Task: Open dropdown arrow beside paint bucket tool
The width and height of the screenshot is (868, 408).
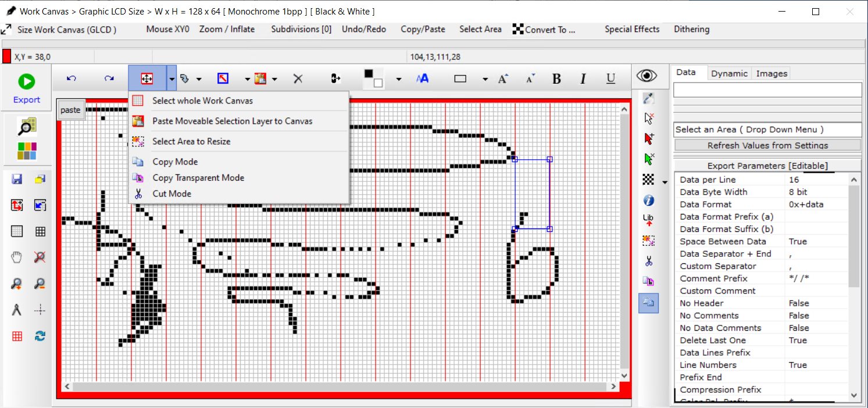Action: pyautogui.click(x=199, y=79)
